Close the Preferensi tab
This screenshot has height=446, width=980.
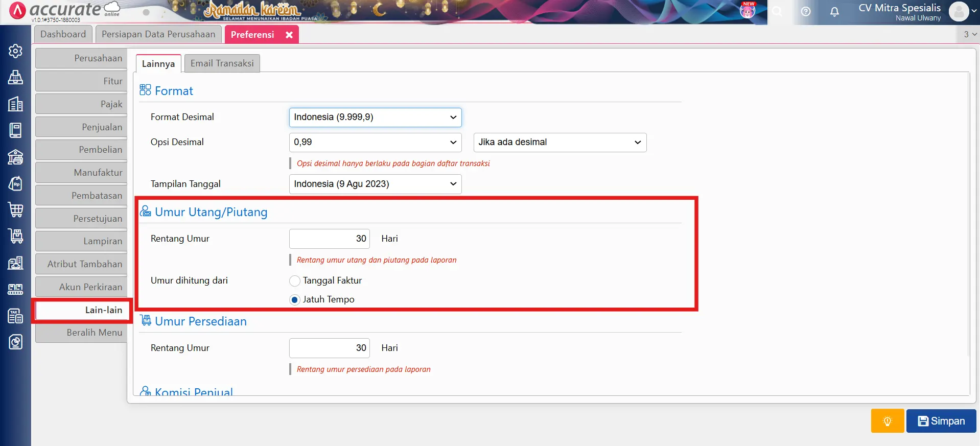pyautogui.click(x=289, y=35)
